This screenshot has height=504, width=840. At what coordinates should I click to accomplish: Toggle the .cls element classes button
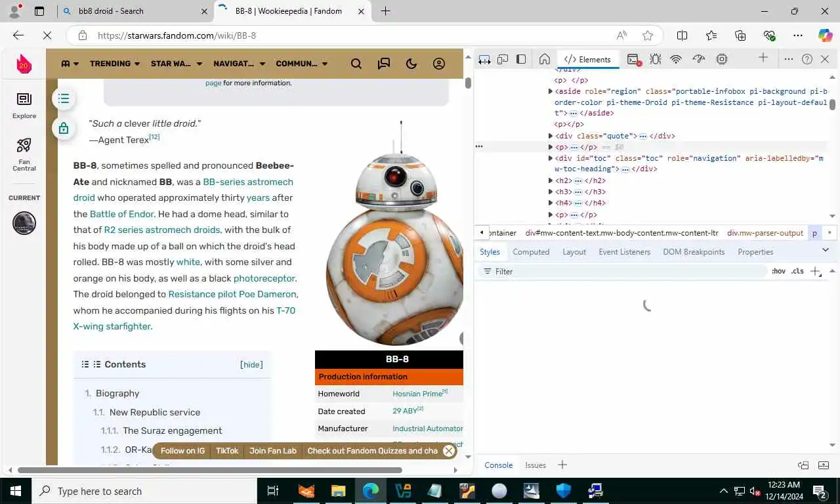(797, 271)
